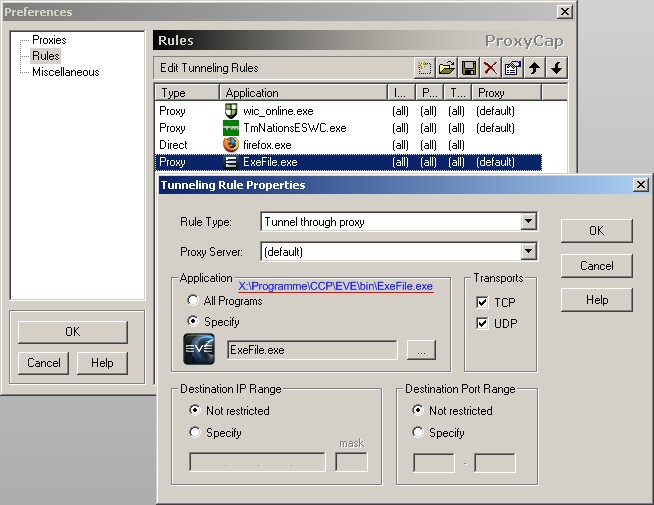Click the Proxy column header

[x=506, y=93]
